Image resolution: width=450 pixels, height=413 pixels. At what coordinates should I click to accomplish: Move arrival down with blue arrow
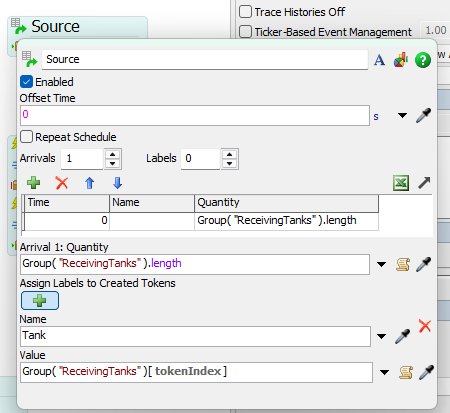coord(117,183)
